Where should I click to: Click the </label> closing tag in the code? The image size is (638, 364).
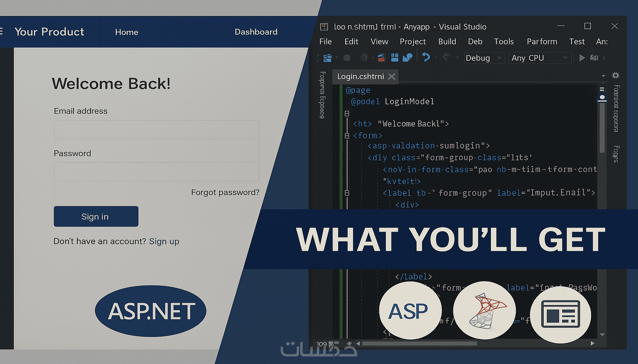click(414, 277)
